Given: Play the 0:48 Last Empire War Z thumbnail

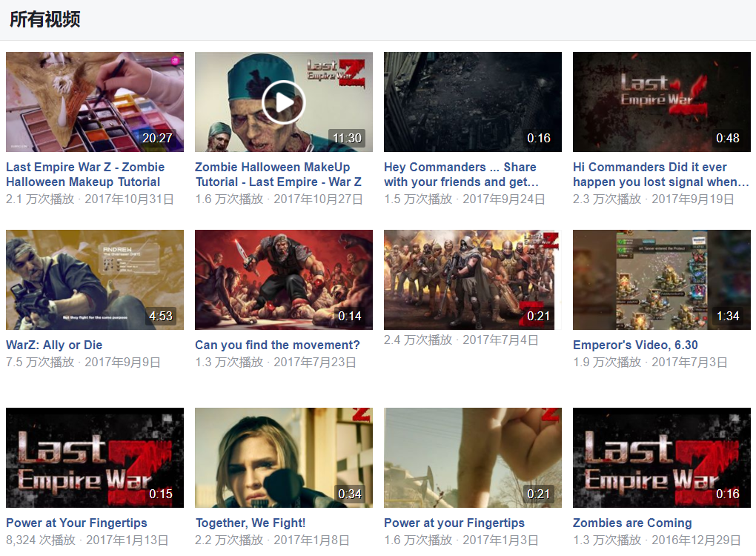Looking at the screenshot, I should [661, 102].
